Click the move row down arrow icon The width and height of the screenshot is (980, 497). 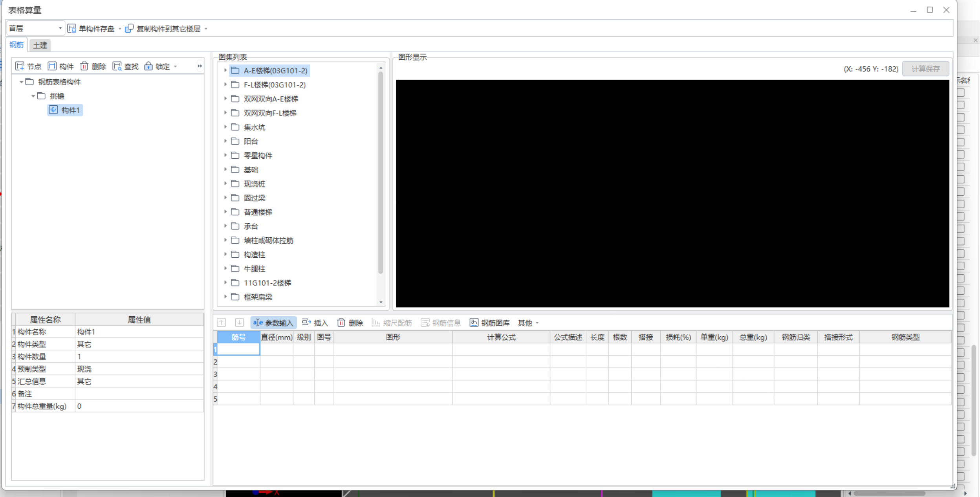click(x=240, y=323)
